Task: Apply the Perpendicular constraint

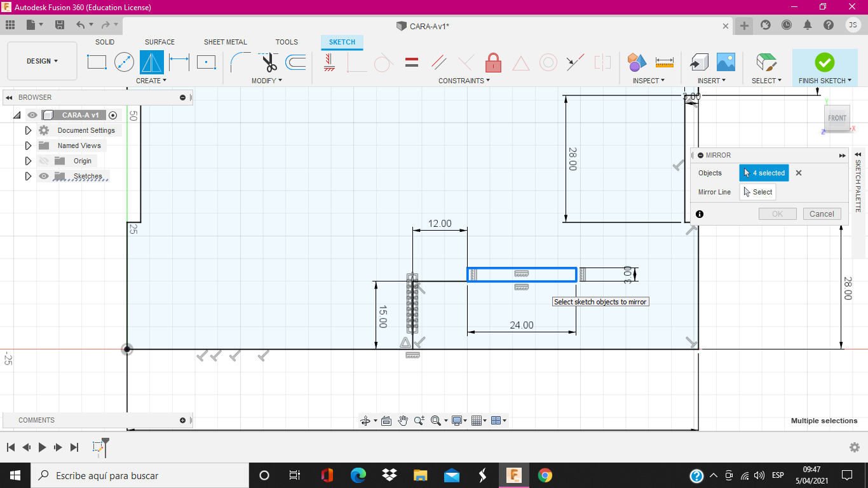Action: 466,62
